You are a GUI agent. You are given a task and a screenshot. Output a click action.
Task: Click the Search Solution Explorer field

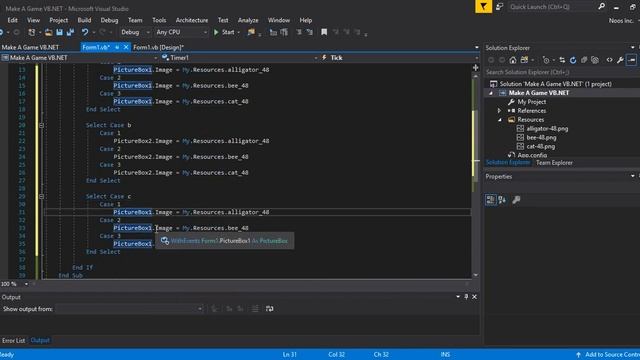561,72
